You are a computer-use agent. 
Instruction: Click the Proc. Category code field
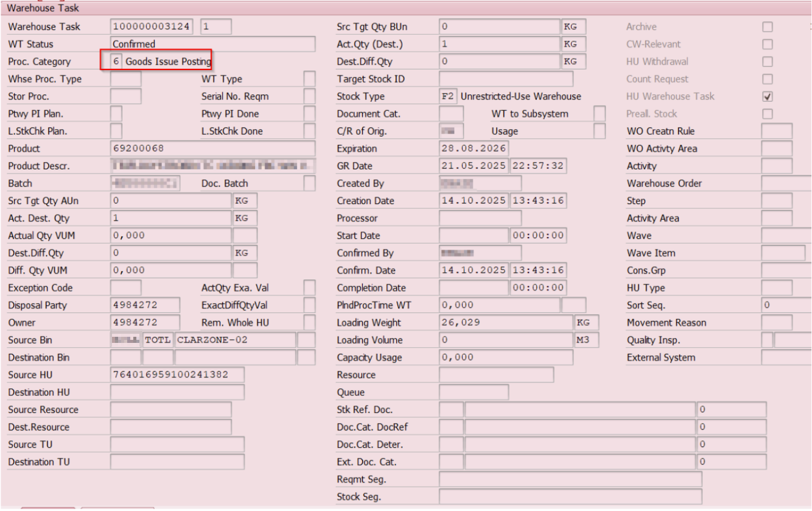(116, 62)
